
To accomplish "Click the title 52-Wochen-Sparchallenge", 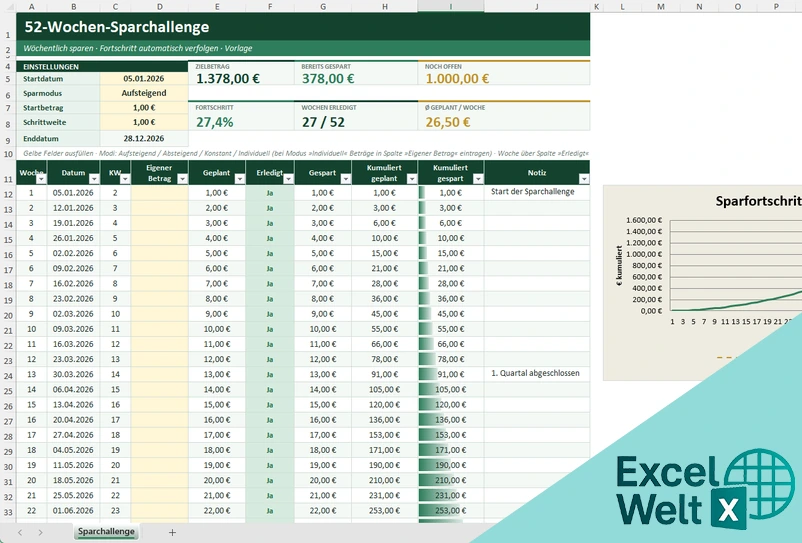I will (x=117, y=27).
